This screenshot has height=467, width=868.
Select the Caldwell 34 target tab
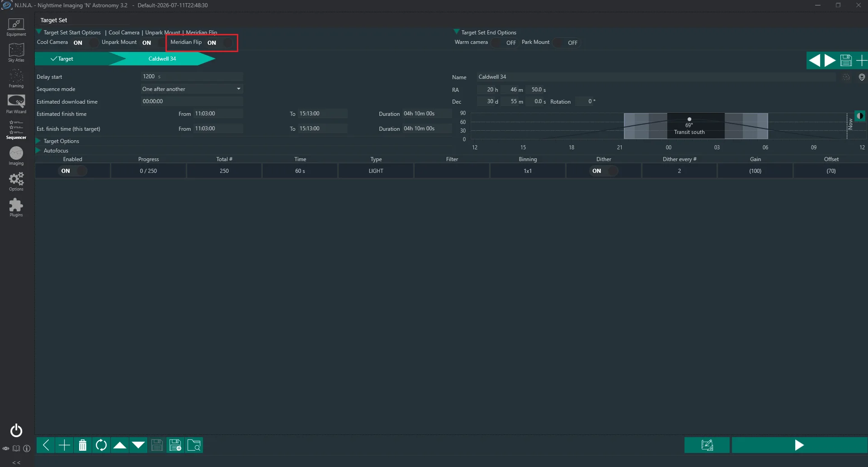pyautogui.click(x=162, y=59)
